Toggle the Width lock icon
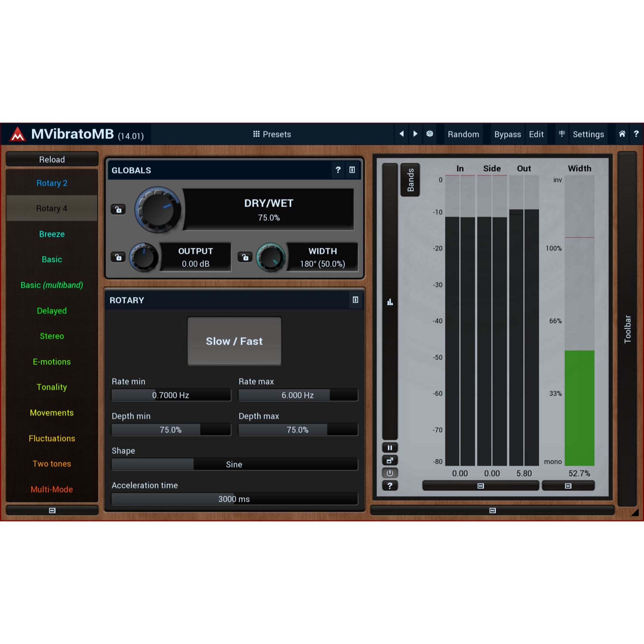The width and height of the screenshot is (644, 644). tap(245, 257)
